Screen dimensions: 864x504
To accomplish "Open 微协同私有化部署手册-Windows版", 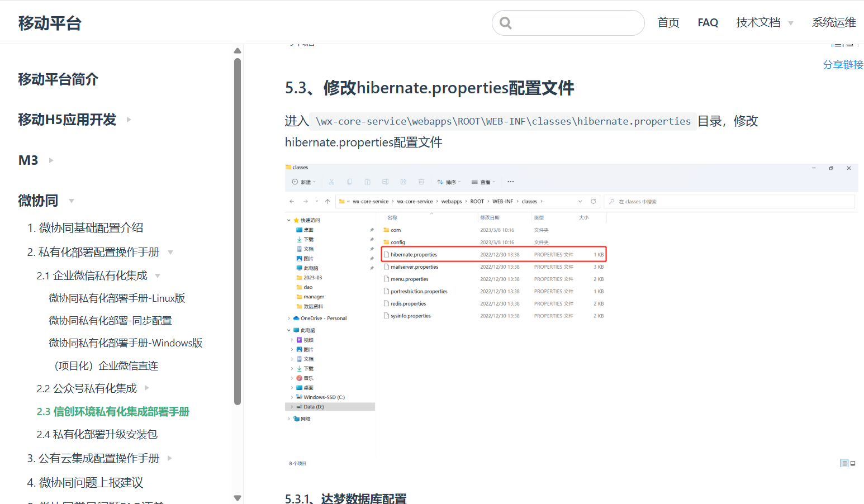I will click(x=126, y=343).
